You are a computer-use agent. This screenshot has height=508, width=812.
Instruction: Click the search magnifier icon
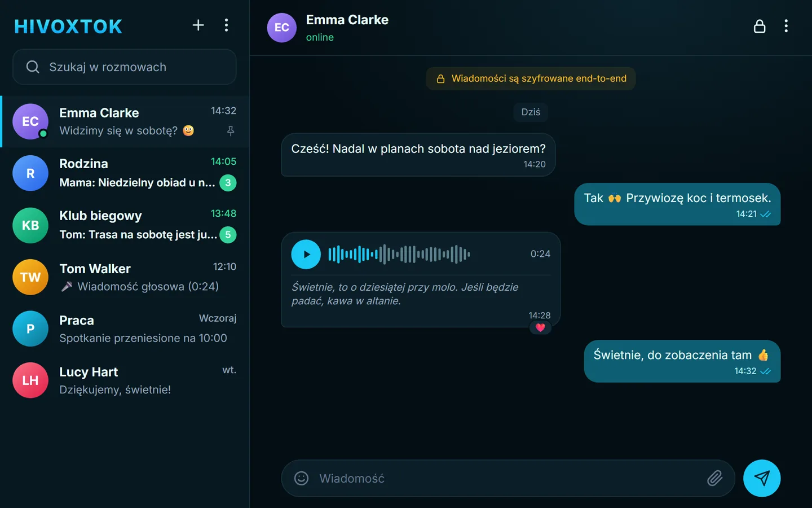tap(33, 67)
